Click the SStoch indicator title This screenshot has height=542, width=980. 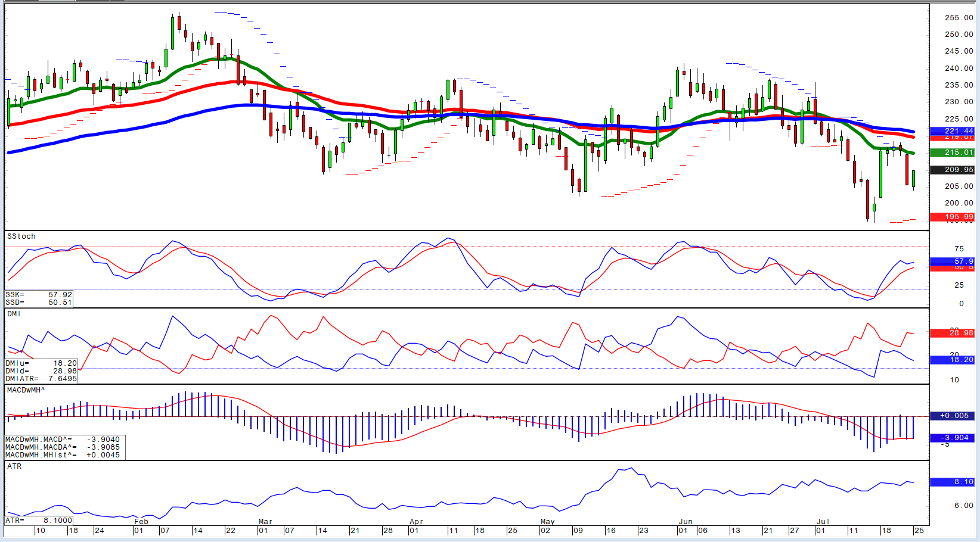pyautogui.click(x=21, y=236)
